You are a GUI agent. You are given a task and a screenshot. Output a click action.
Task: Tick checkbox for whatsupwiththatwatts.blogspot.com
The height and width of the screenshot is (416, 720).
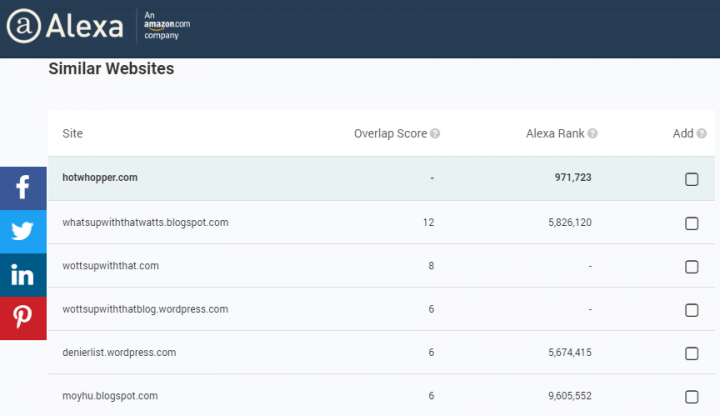(x=691, y=223)
